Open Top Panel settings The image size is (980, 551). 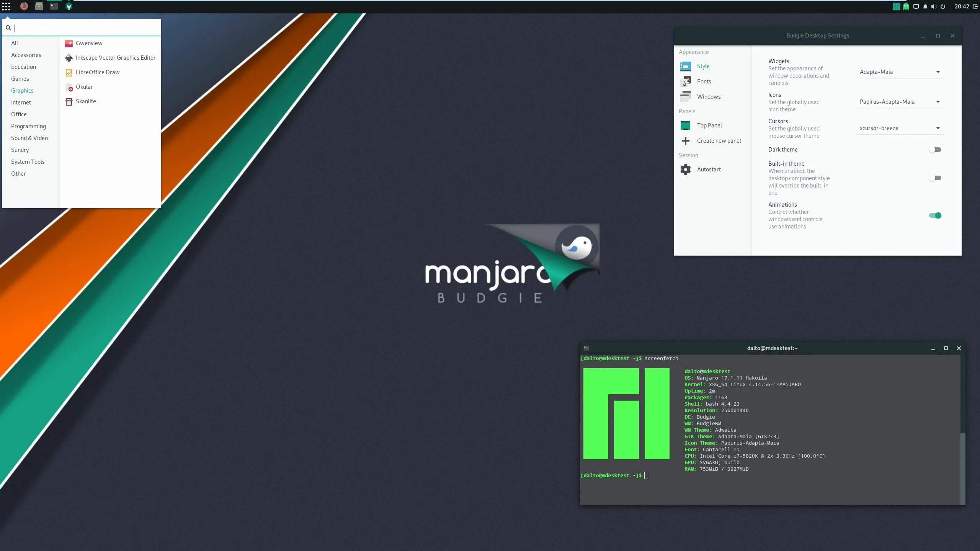coord(712,126)
